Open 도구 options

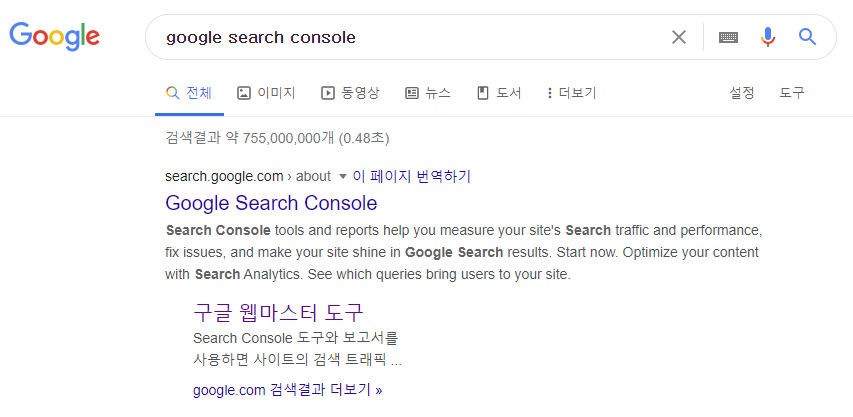[792, 93]
